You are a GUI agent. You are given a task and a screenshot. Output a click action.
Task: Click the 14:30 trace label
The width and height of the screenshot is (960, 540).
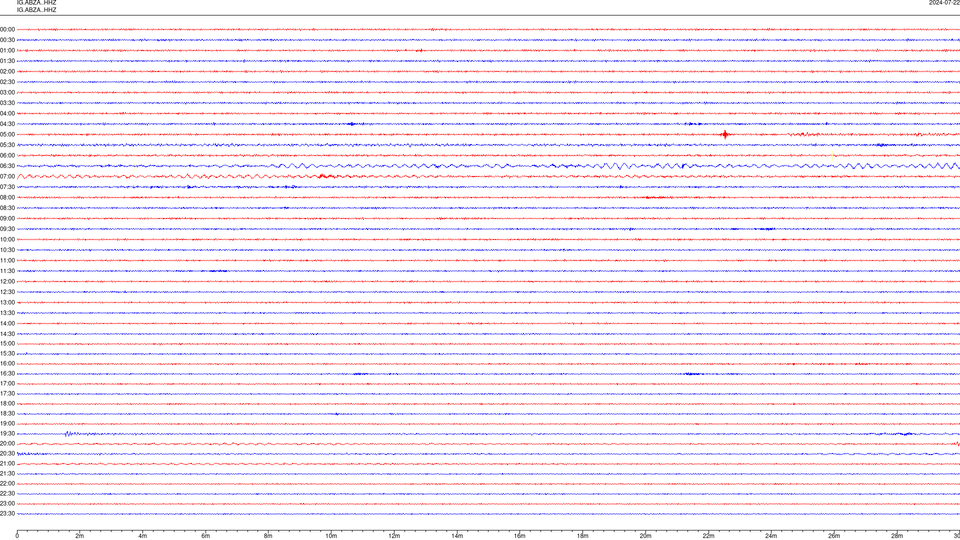point(7,334)
